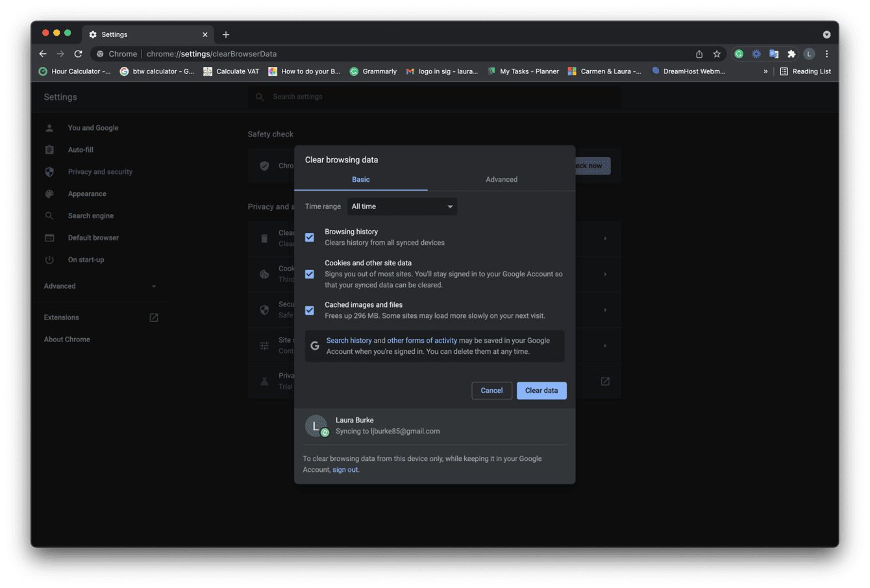Screen dimensions: 870x588
Task: Disable Cookies and other site data
Action: click(x=309, y=274)
